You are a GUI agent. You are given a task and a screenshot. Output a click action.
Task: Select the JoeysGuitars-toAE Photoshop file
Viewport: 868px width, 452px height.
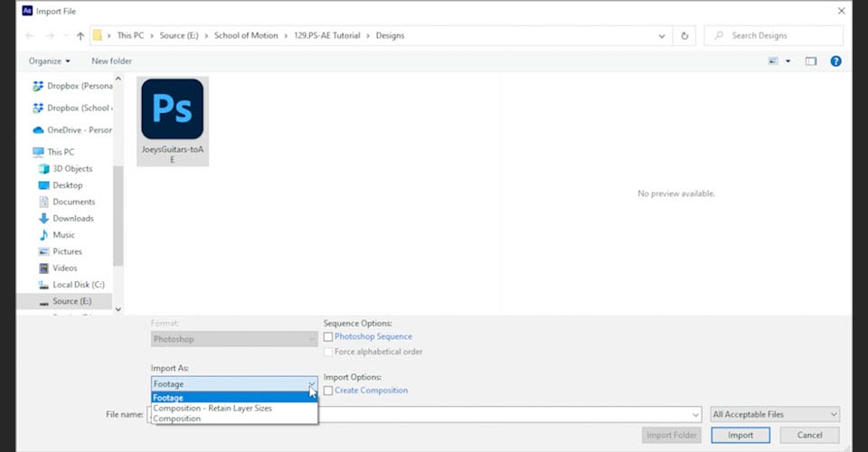pyautogui.click(x=172, y=121)
